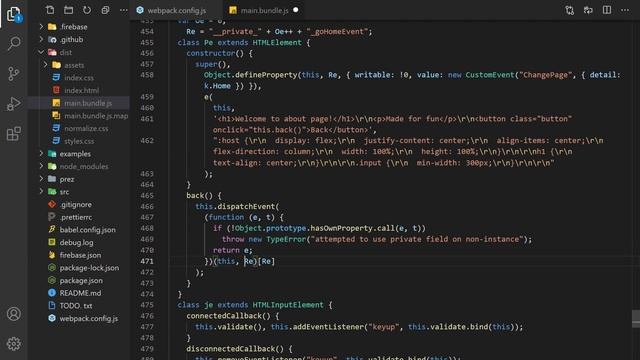
Task: Click 'disconnectedCallback()' on line 479
Action: tap(235, 349)
